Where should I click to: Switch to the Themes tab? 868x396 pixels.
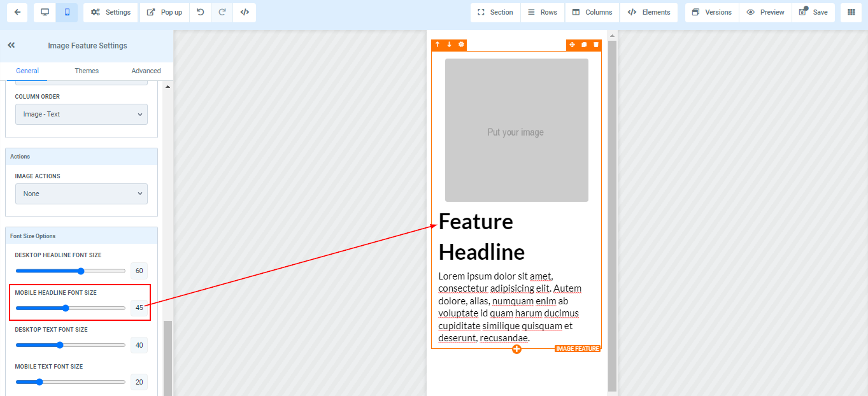coord(87,71)
